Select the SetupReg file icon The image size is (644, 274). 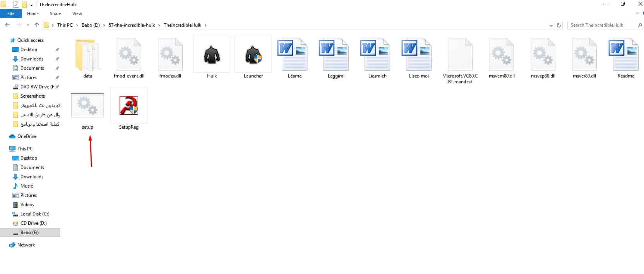128,106
